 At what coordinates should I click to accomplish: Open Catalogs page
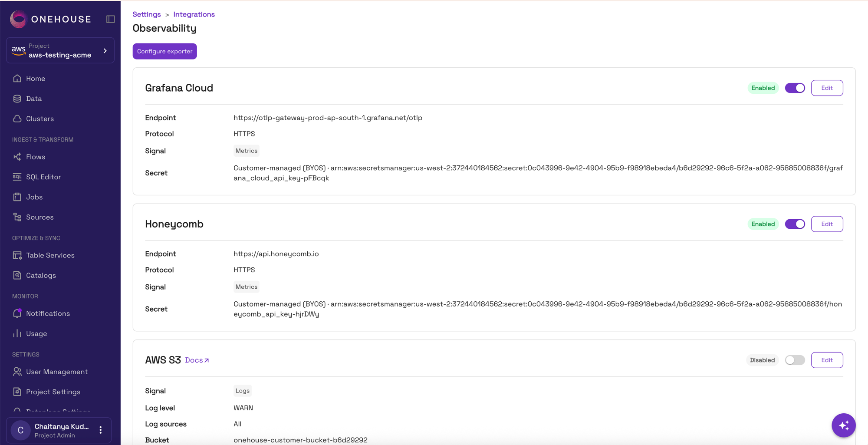tap(41, 275)
